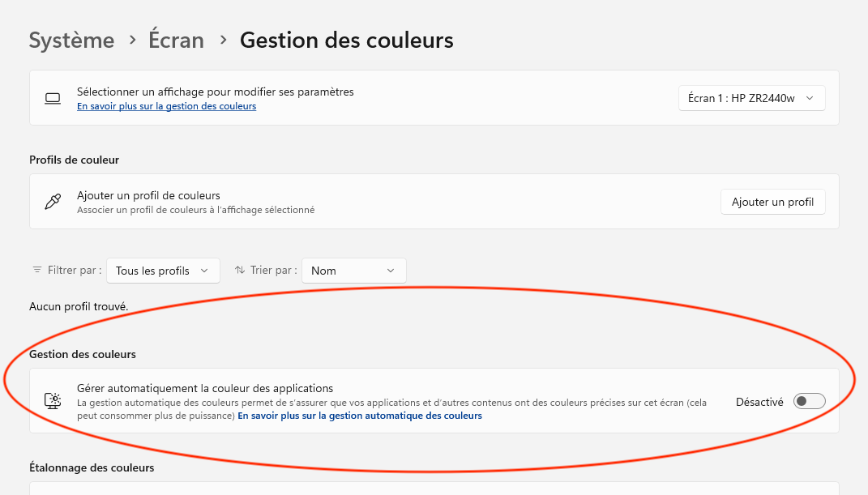
Task: Click the filter lines icon
Action: [x=37, y=270]
